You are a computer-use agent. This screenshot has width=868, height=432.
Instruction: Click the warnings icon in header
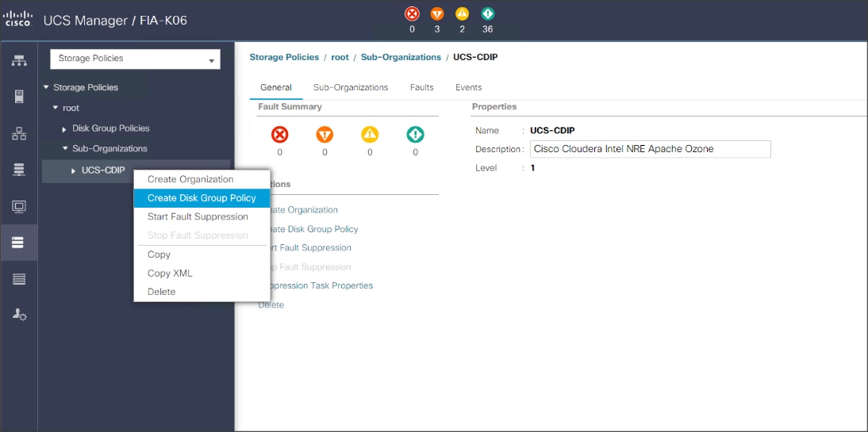(x=488, y=14)
